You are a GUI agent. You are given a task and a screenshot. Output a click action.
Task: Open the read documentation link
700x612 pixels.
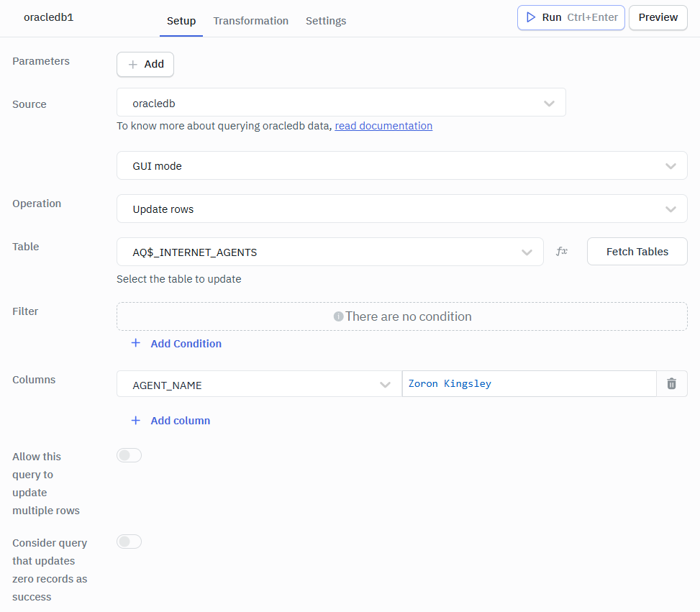click(x=383, y=126)
